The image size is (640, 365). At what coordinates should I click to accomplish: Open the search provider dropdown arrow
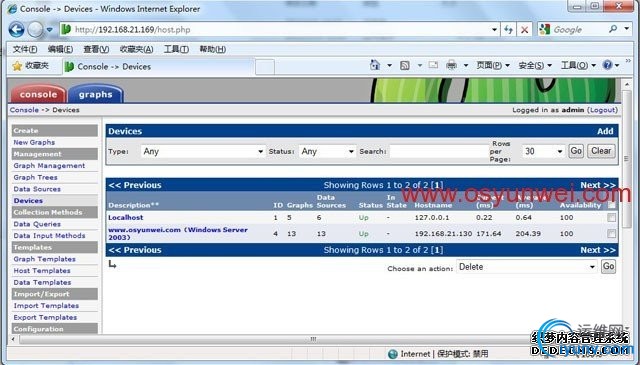pos(627,29)
